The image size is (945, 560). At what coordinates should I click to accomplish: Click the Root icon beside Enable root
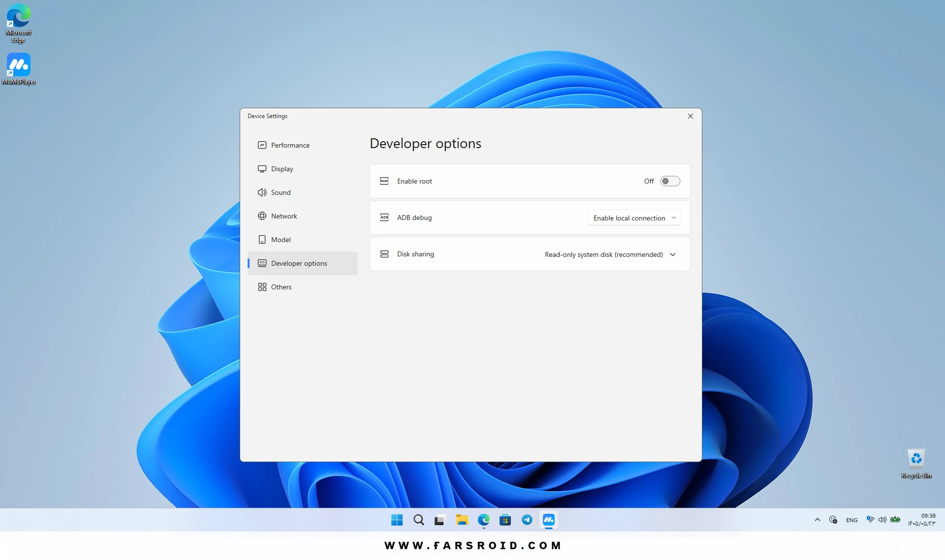(x=384, y=181)
